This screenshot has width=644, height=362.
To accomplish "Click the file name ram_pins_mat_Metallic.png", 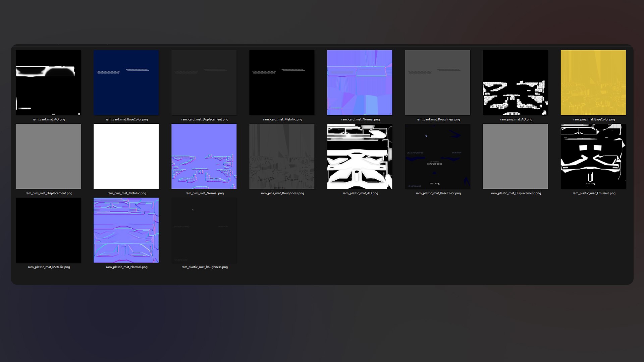I will (x=127, y=193).
